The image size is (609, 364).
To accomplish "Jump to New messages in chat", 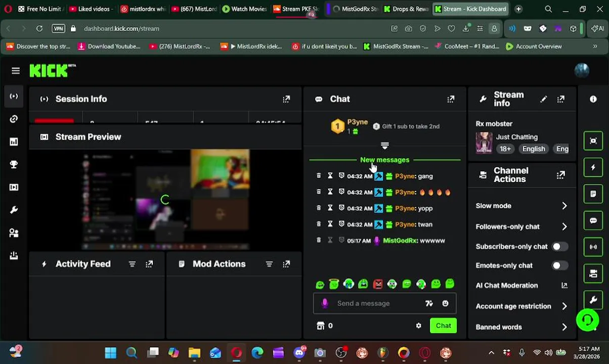I will (x=384, y=160).
